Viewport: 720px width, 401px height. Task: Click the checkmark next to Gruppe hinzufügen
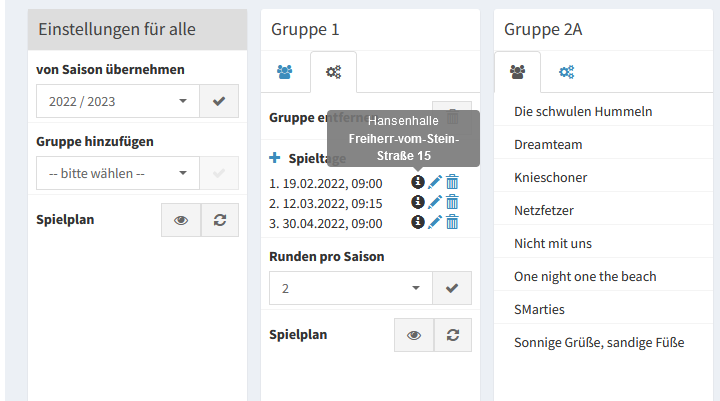pyautogui.click(x=219, y=173)
